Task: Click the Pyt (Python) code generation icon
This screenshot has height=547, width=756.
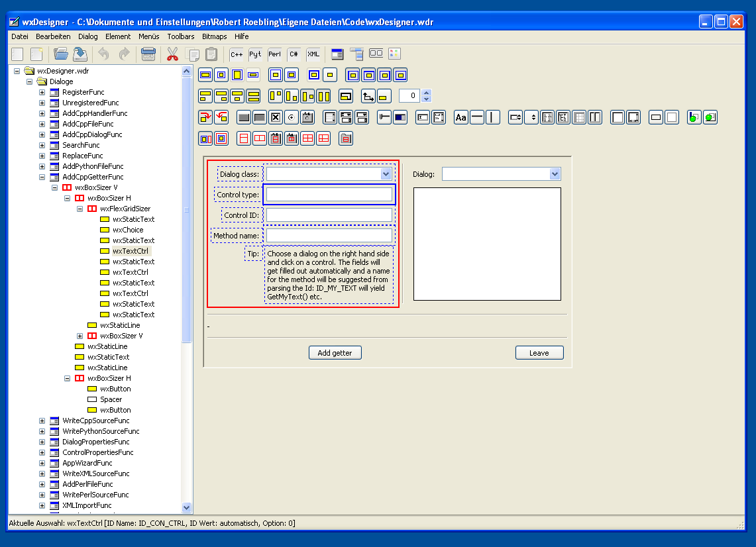Action: point(255,54)
